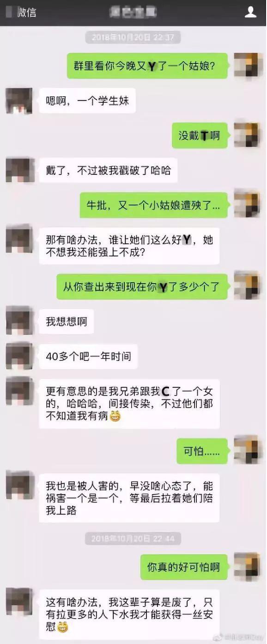Tap the 22:44 timestamp label
Image resolution: width=267 pixels, height=644 pixels.
[x=133, y=538]
